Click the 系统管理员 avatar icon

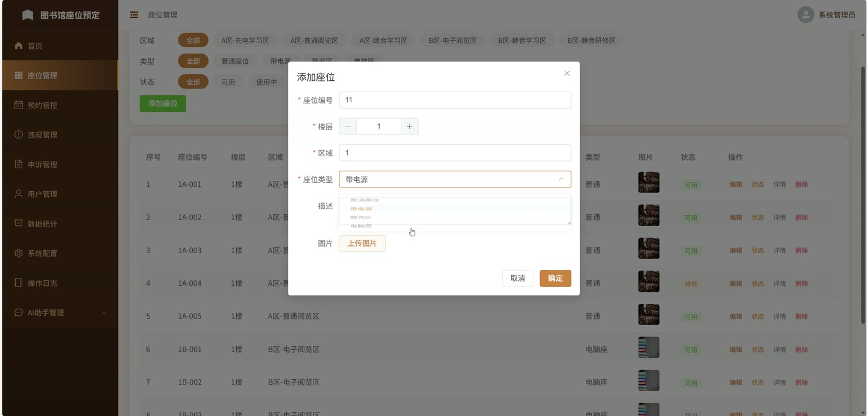point(805,15)
